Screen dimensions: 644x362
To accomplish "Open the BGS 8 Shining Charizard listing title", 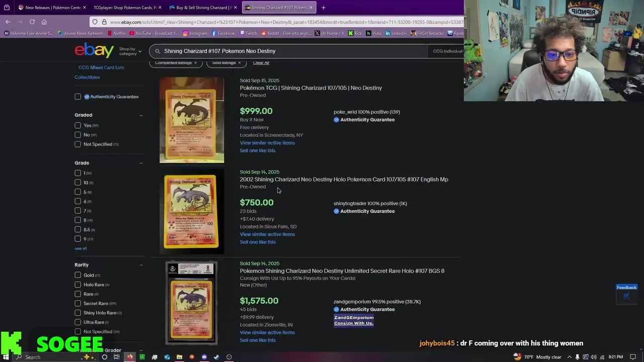I will click(x=342, y=271).
